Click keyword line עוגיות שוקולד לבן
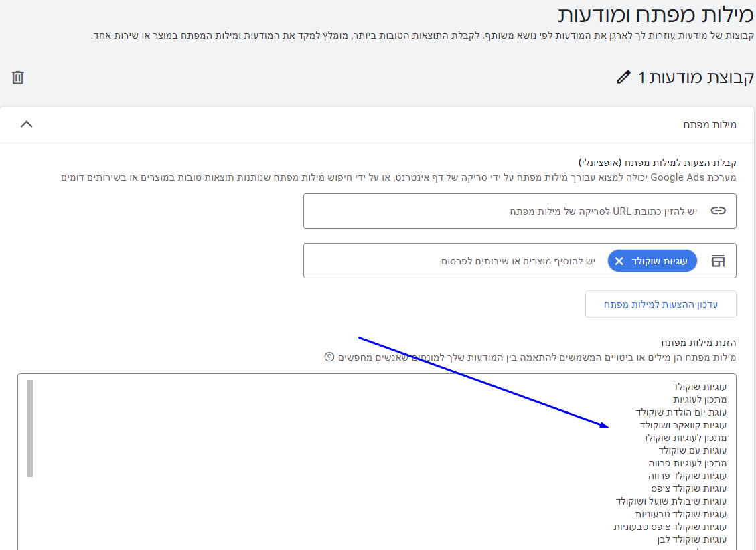Image resolution: width=756 pixels, height=550 pixels. [x=692, y=539]
